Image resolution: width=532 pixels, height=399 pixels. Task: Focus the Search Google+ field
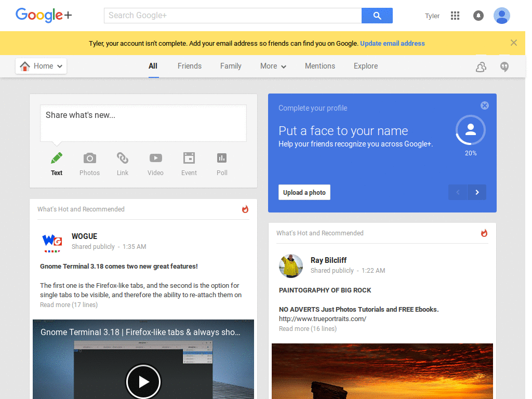click(x=233, y=16)
